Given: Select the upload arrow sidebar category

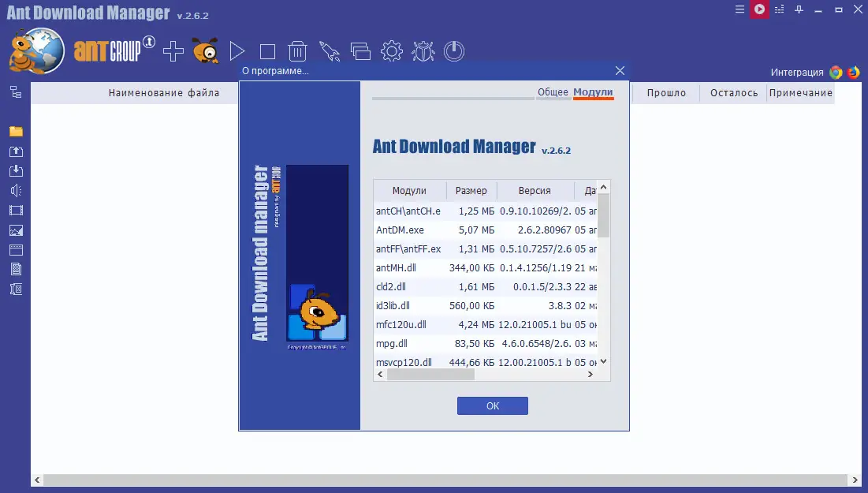Looking at the screenshot, I should (16, 151).
